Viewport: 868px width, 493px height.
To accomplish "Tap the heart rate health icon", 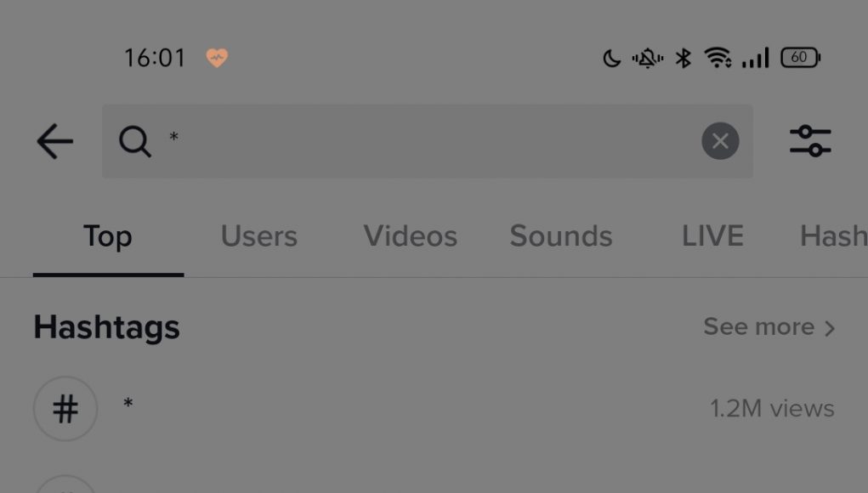I will [217, 58].
